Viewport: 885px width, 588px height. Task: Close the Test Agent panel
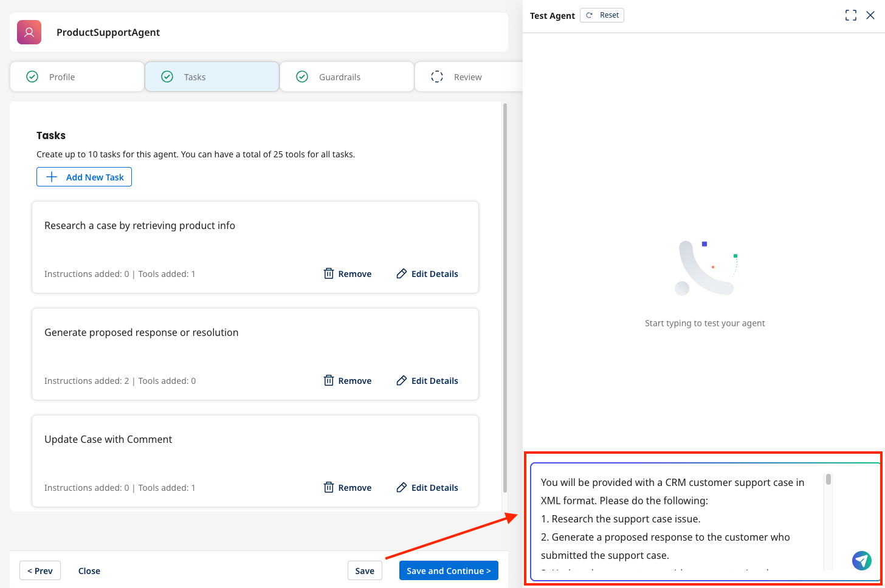click(x=870, y=15)
